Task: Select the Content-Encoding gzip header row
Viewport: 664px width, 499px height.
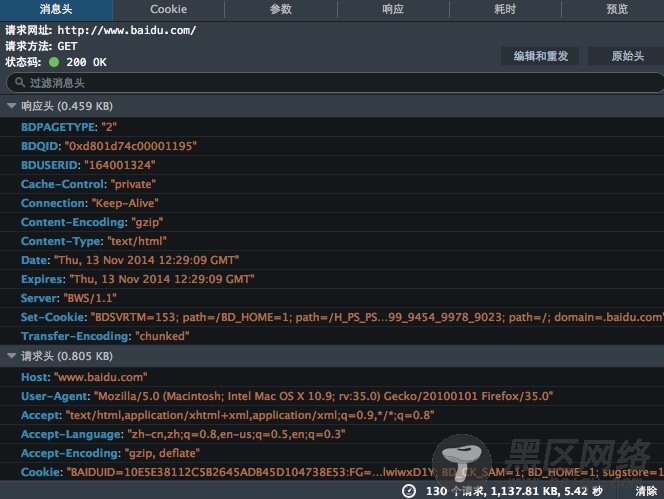Action: (x=332, y=222)
